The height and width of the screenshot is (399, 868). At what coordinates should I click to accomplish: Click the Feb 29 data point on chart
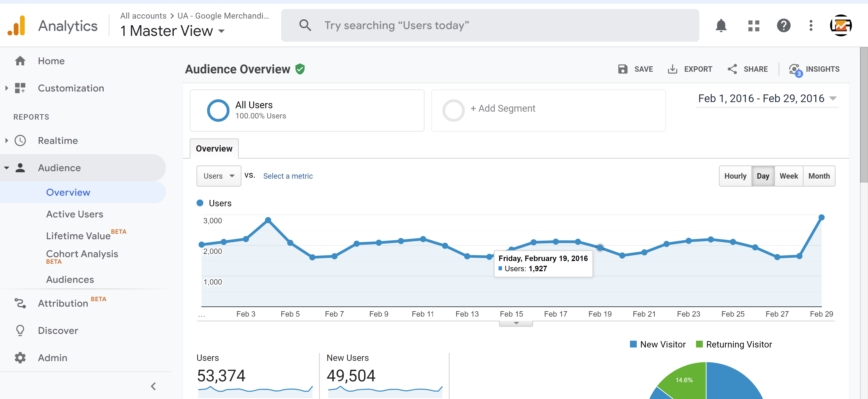(x=821, y=217)
